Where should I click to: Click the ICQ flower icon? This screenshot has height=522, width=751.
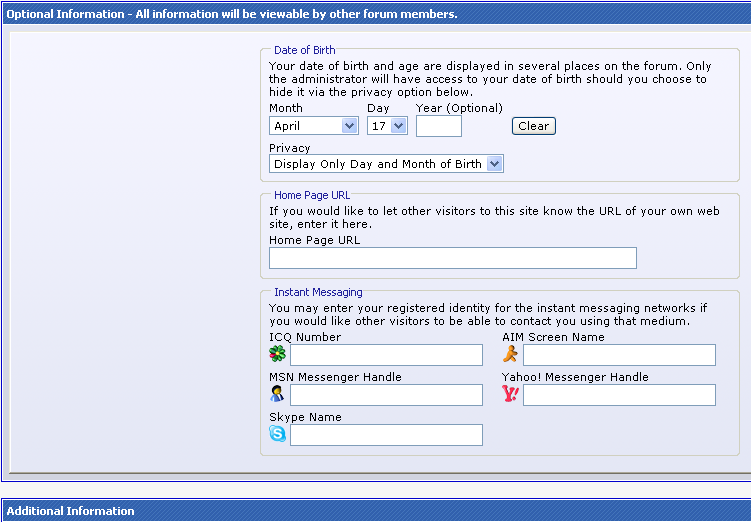tap(278, 354)
